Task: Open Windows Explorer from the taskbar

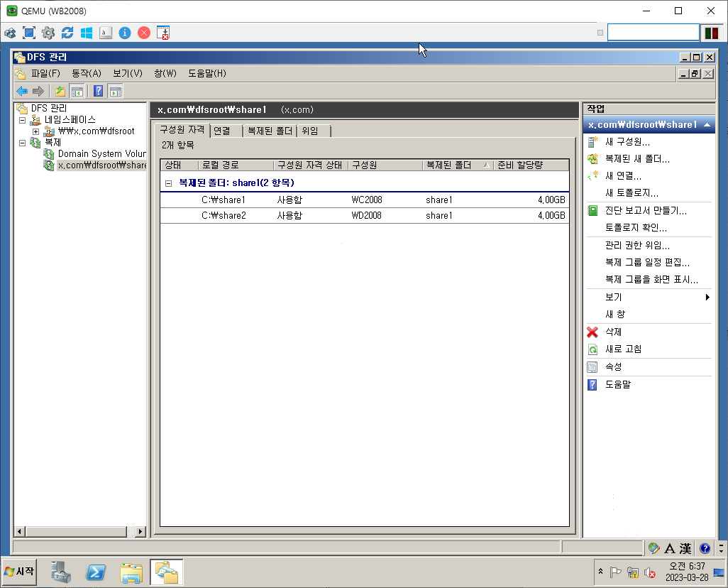Action: (131, 572)
